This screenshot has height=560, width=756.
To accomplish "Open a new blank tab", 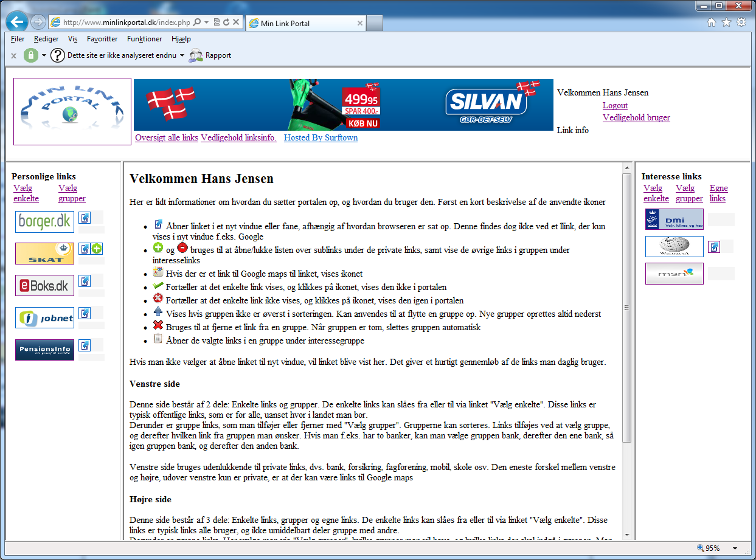I will 375,23.
